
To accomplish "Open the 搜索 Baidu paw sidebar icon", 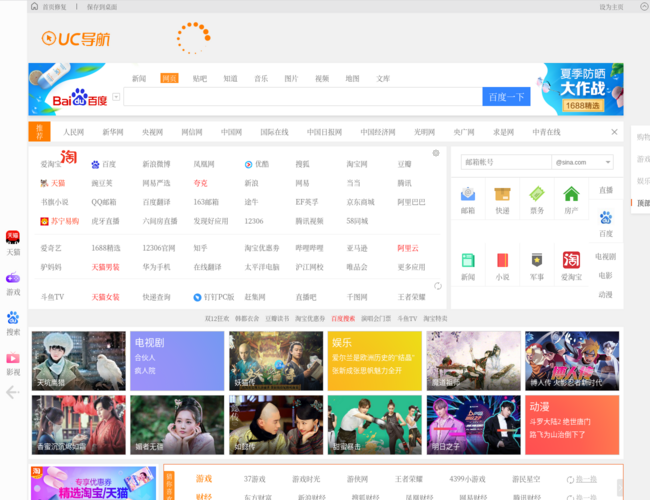I will coord(13,318).
